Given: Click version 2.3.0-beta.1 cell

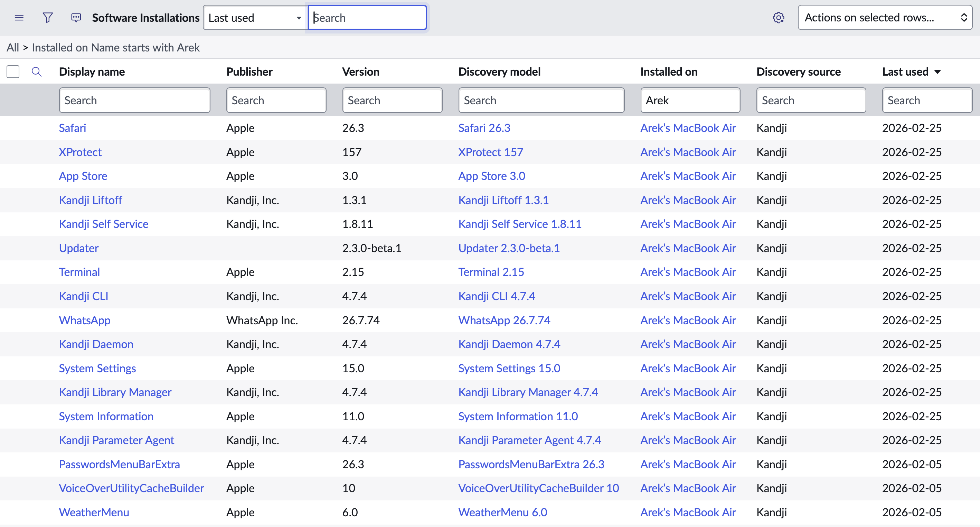Looking at the screenshot, I should pos(372,248).
